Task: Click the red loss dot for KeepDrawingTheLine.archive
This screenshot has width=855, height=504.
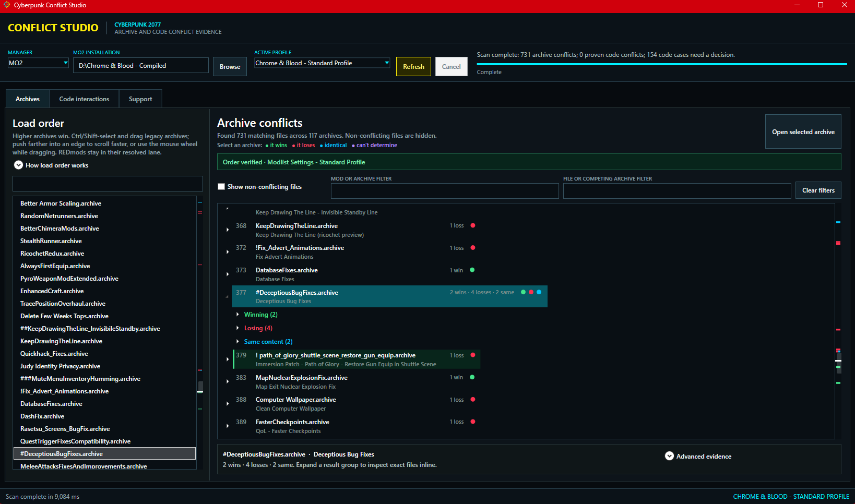Action: [473, 225]
